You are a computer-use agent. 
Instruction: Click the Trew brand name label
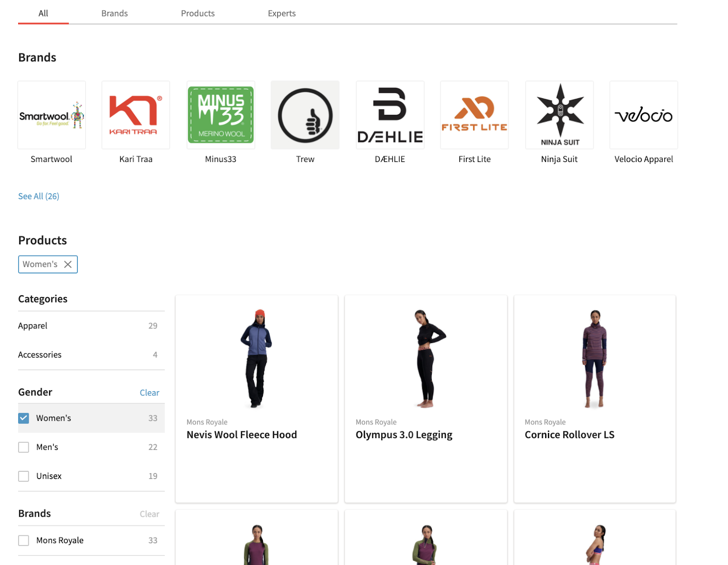(305, 159)
